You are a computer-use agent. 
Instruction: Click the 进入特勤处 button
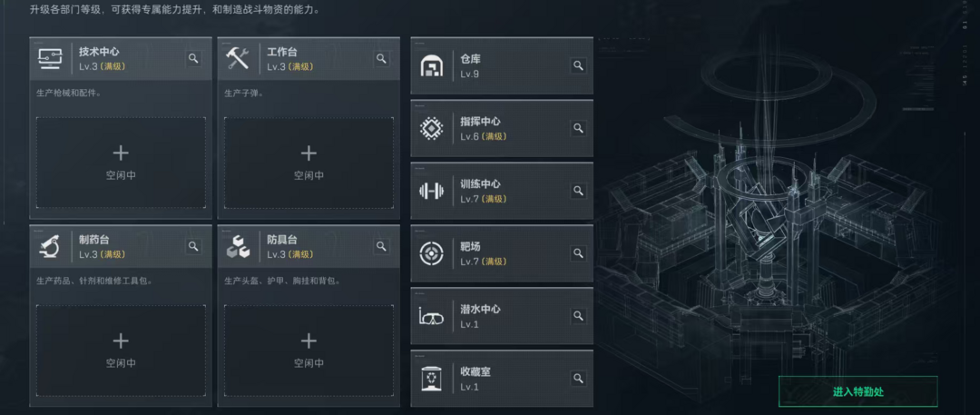click(857, 391)
